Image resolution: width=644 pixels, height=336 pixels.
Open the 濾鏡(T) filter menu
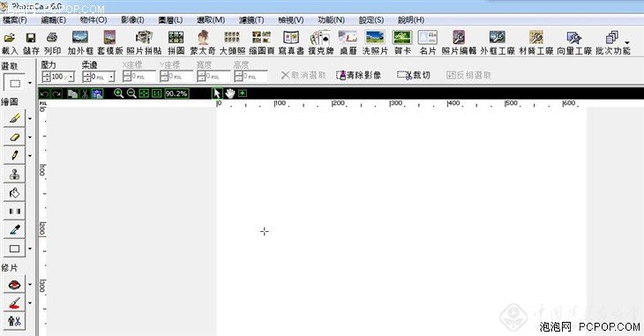pos(251,19)
